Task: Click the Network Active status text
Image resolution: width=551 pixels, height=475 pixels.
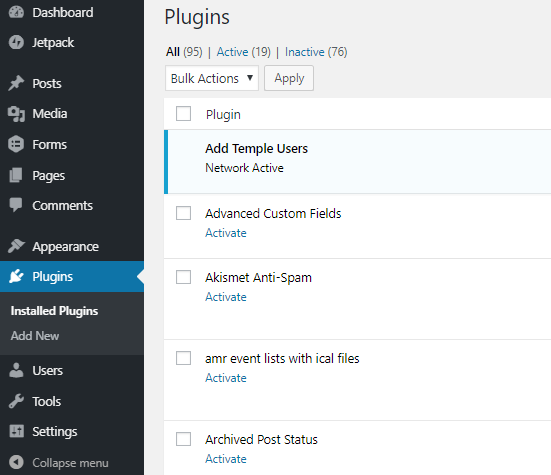Action: (x=244, y=168)
